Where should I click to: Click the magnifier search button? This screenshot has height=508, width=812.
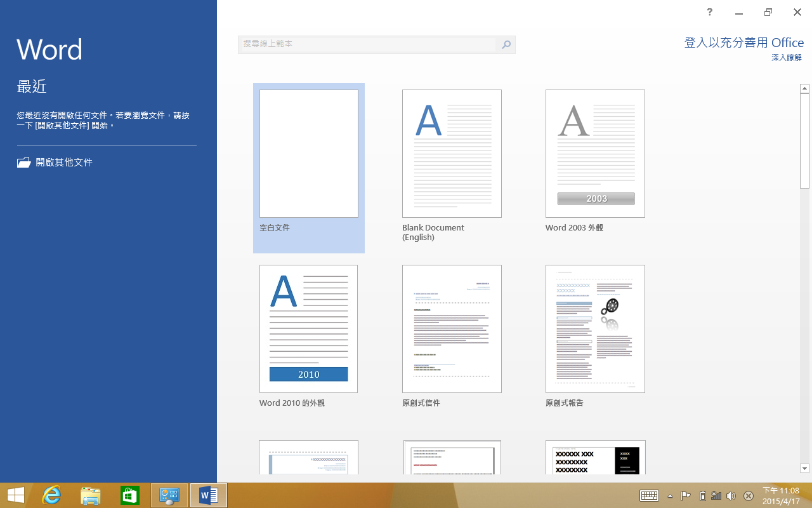coord(506,44)
